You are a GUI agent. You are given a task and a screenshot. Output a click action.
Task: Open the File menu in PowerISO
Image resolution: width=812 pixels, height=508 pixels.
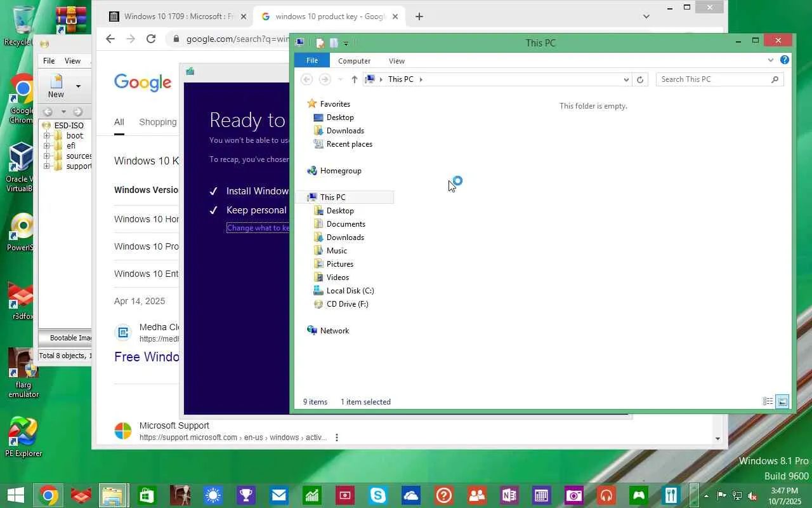pos(49,61)
